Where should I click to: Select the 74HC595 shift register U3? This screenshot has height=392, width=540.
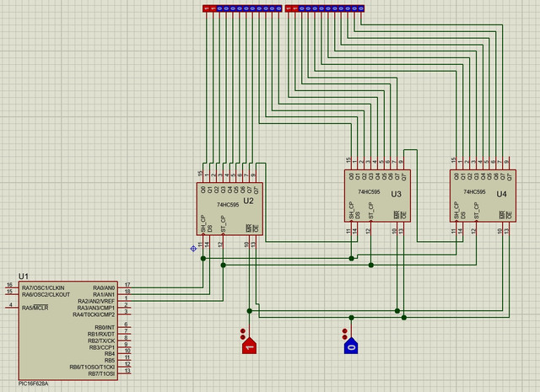coord(377,196)
